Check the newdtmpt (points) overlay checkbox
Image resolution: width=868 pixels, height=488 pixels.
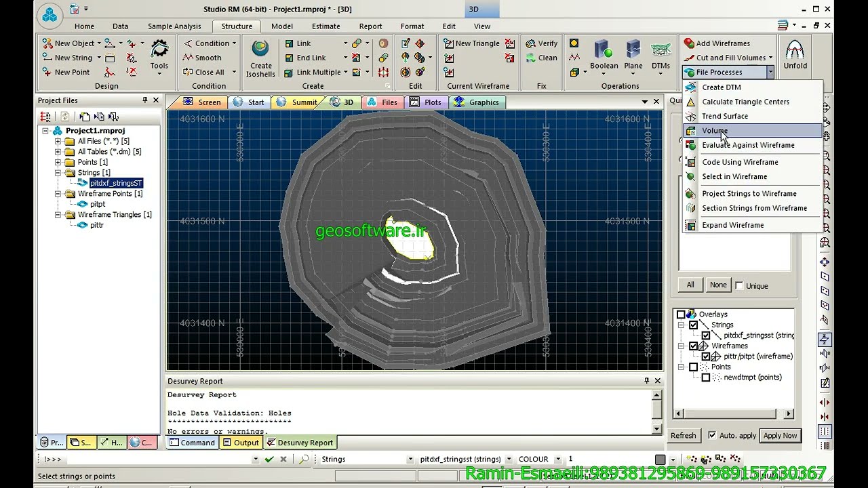pyautogui.click(x=705, y=377)
